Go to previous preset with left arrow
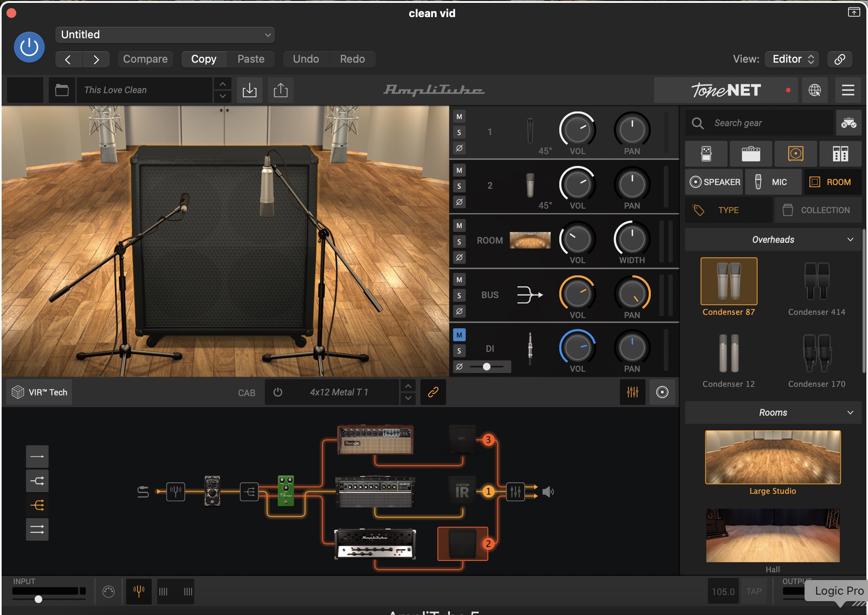868x615 pixels. (68, 59)
